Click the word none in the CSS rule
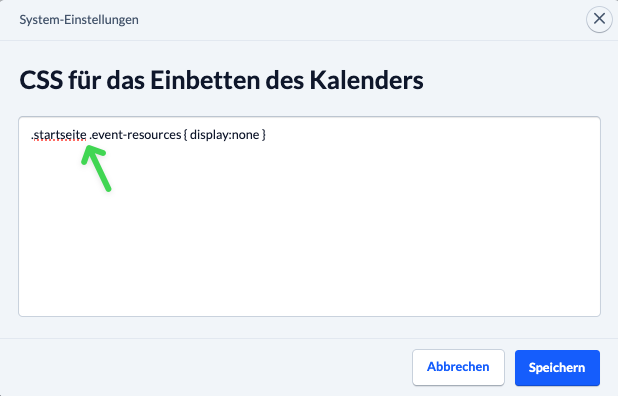618x396 pixels. click(x=246, y=135)
